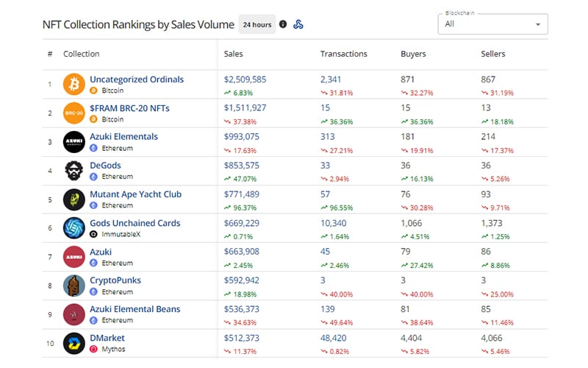The height and width of the screenshot is (368, 588).
Task: Open the DeGods collection link
Action: point(105,166)
